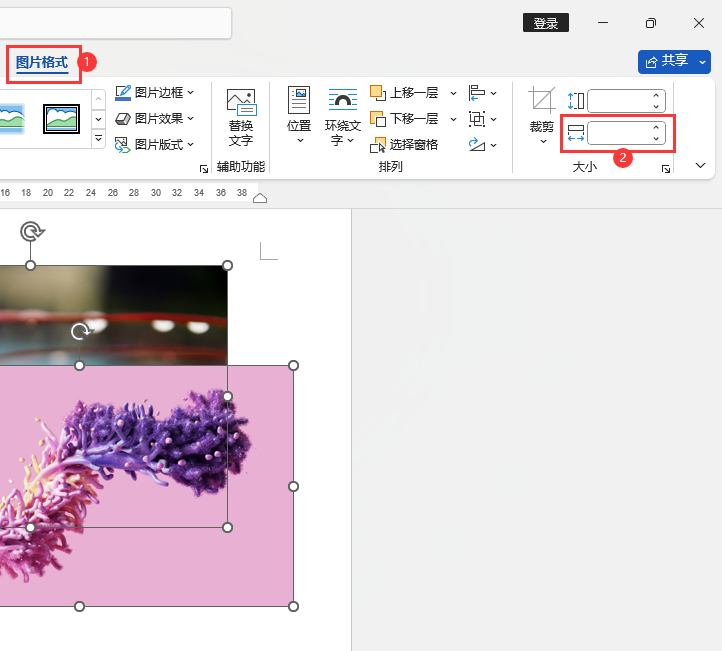Open the Position (位置) tool
The image size is (722, 651).
(x=299, y=101)
